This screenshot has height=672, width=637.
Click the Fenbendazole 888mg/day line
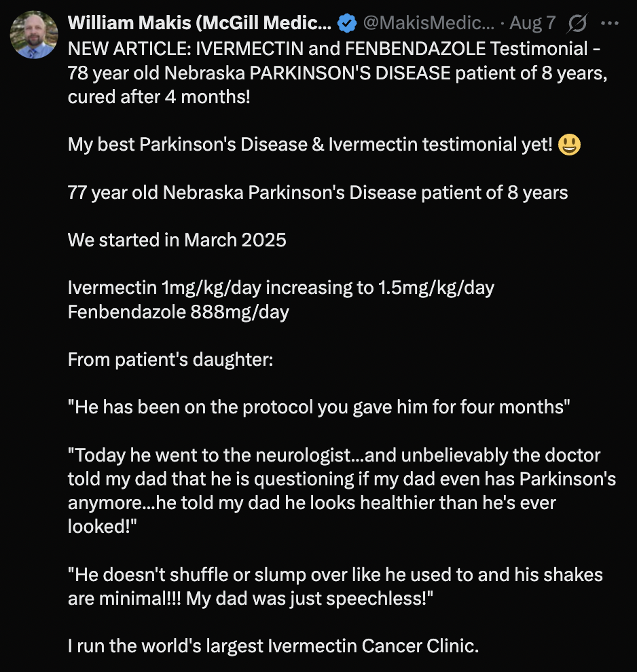179,312
